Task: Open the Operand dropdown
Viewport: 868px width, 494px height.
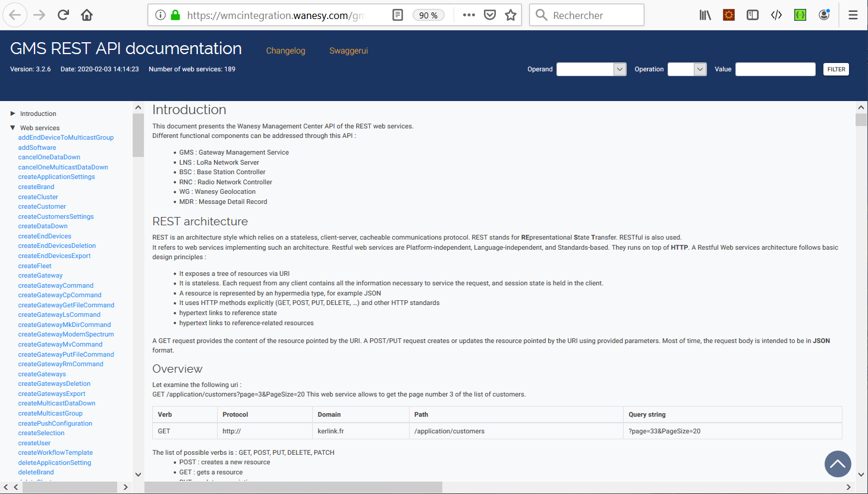Action: pos(591,69)
